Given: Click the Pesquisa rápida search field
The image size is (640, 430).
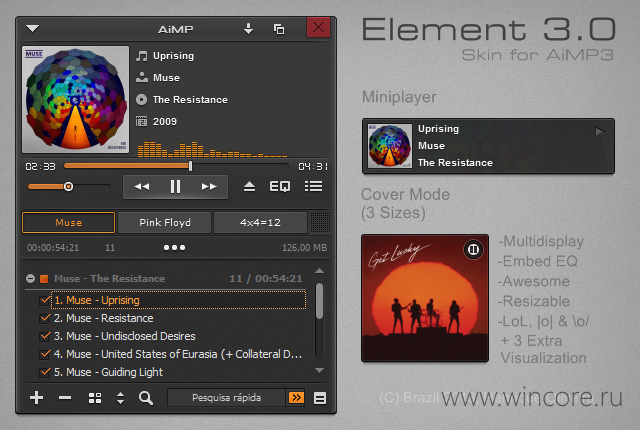Looking at the screenshot, I should pos(227,398).
